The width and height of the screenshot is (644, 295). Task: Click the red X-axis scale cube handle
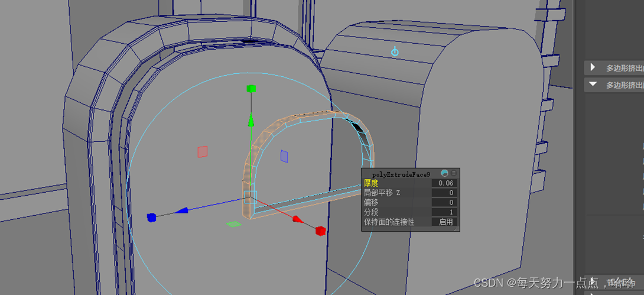[x=320, y=231]
